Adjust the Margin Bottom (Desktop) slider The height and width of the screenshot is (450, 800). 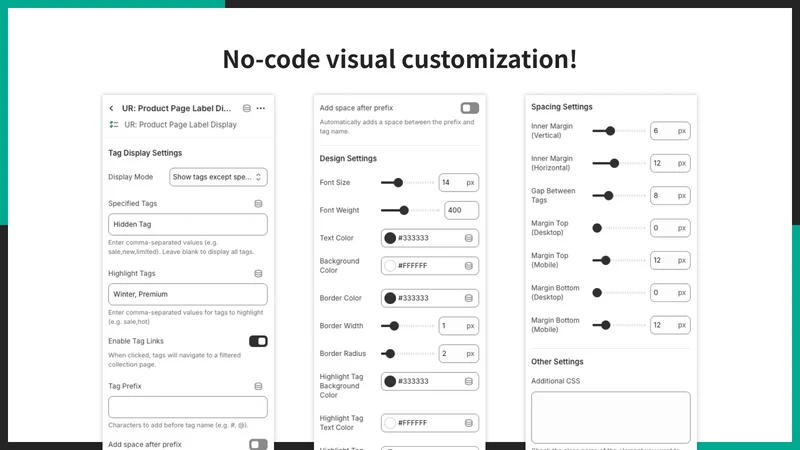619,293
